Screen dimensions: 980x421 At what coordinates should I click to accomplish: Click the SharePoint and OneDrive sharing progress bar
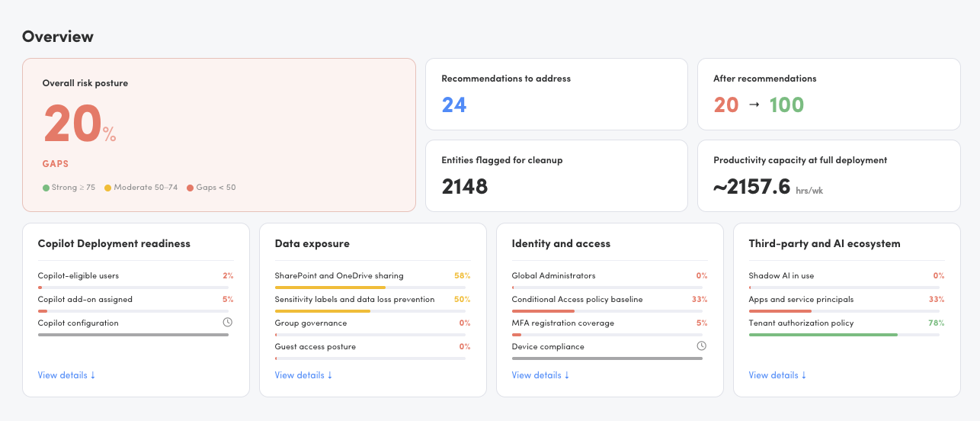(x=370, y=288)
